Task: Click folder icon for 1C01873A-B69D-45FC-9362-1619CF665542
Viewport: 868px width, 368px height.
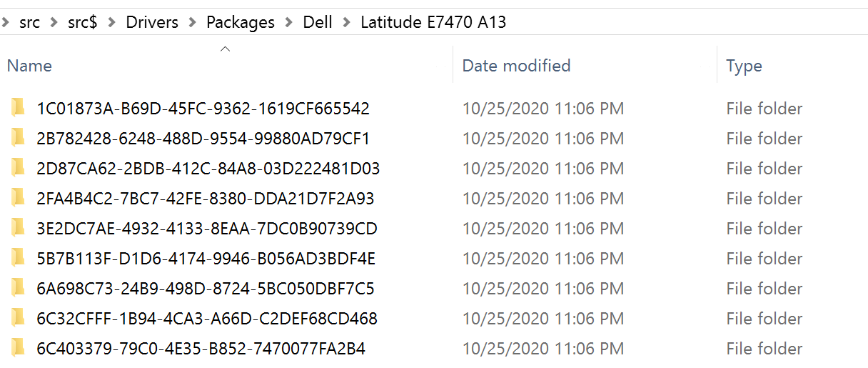Action: pos(18,109)
